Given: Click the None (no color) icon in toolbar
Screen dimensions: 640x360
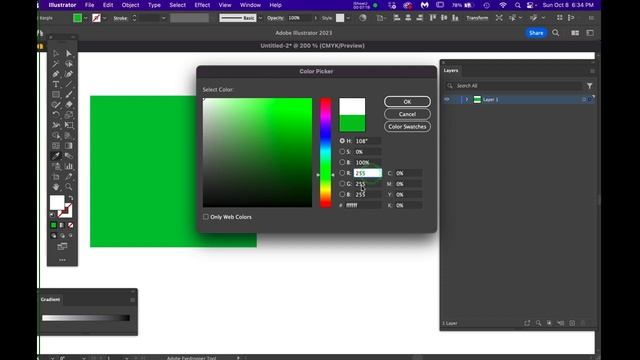Looking at the screenshot, I should (70, 225).
